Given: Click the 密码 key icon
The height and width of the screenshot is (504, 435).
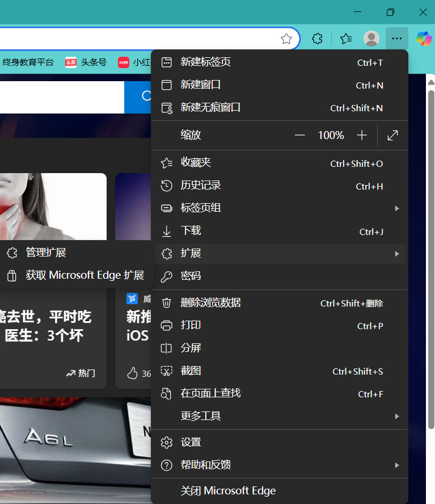Looking at the screenshot, I should pyautogui.click(x=166, y=276).
